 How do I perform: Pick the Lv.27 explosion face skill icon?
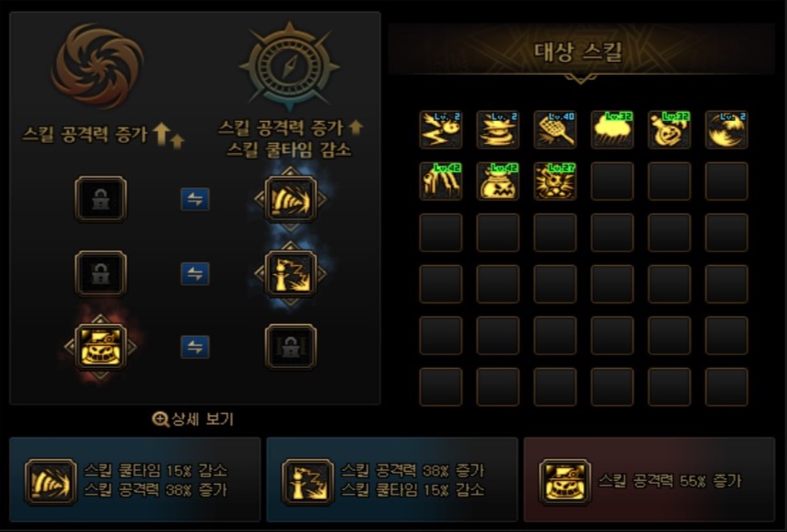coord(555,181)
